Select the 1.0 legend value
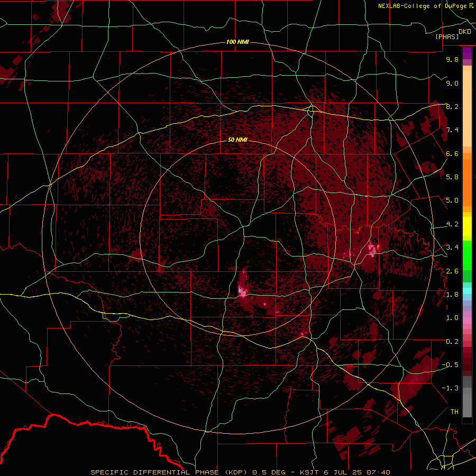The width and height of the screenshot is (476, 476). point(452,318)
